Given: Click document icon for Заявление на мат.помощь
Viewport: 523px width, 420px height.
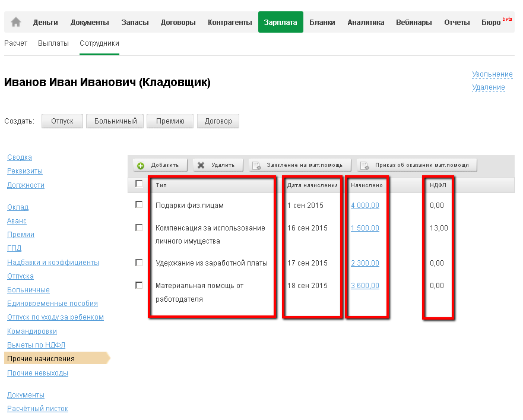Looking at the screenshot, I should [256, 165].
